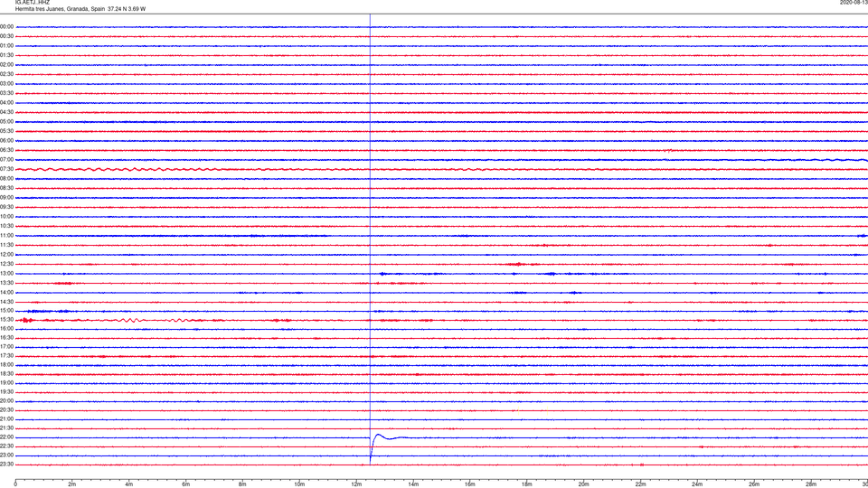Viewport: 868px width, 488px height.
Task: Select the 09:00 trace time label
Action: tap(6, 198)
